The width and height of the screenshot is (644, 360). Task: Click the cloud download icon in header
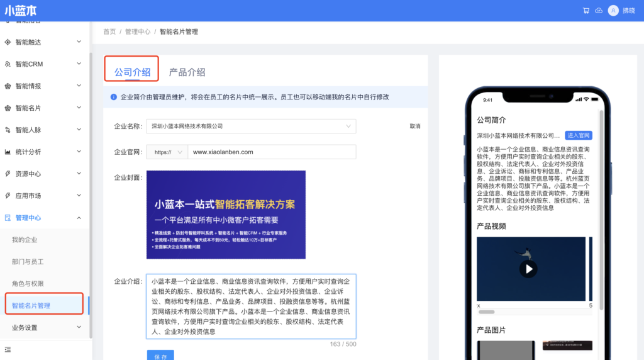point(598,11)
